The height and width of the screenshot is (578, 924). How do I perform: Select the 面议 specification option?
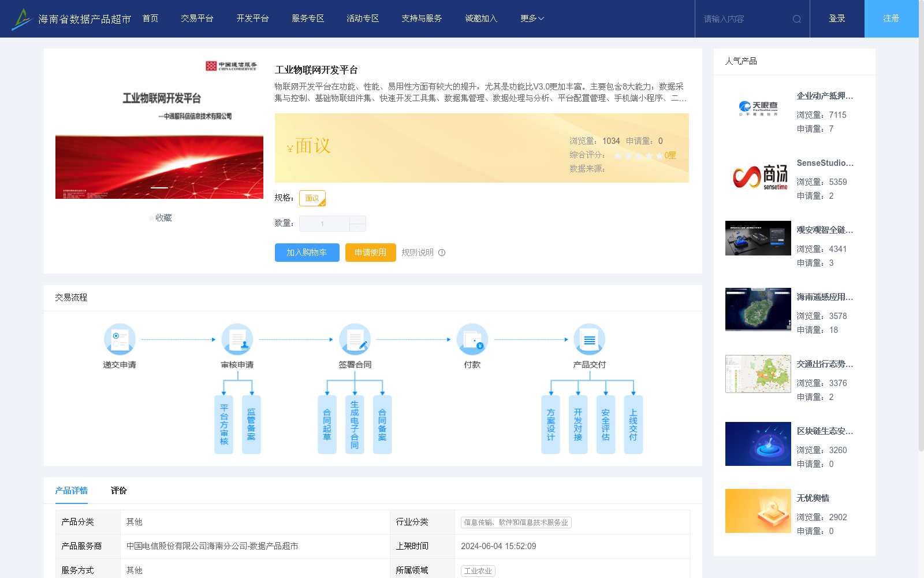point(312,198)
